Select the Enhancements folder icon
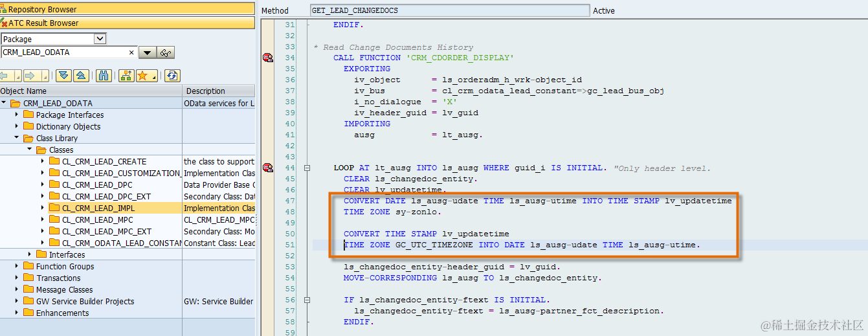Viewport: 868px width, 336px height. (28, 313)
